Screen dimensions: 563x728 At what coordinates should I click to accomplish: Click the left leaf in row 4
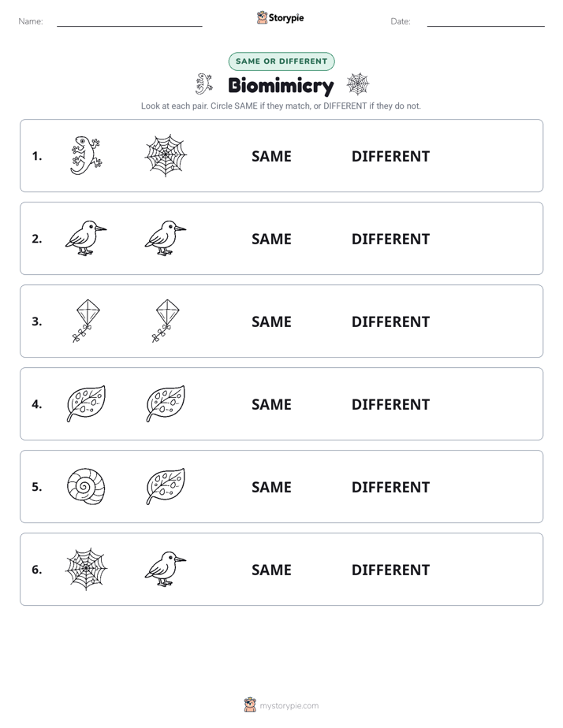tap(86, 403)
